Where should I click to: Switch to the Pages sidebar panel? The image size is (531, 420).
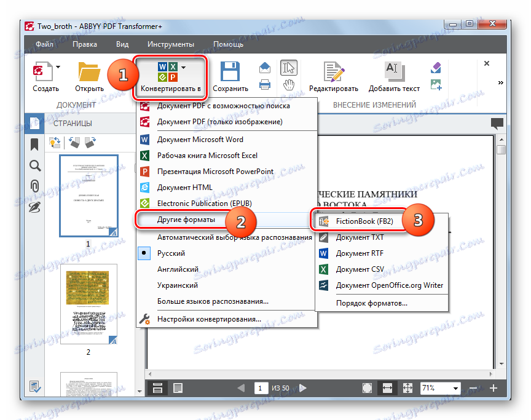[x=34, y=123]
